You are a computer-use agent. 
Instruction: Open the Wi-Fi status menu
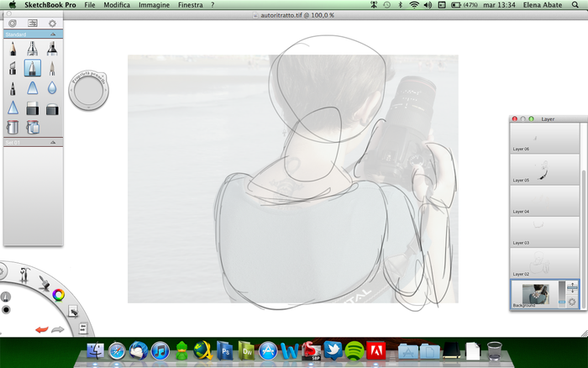tap(414, 5)
